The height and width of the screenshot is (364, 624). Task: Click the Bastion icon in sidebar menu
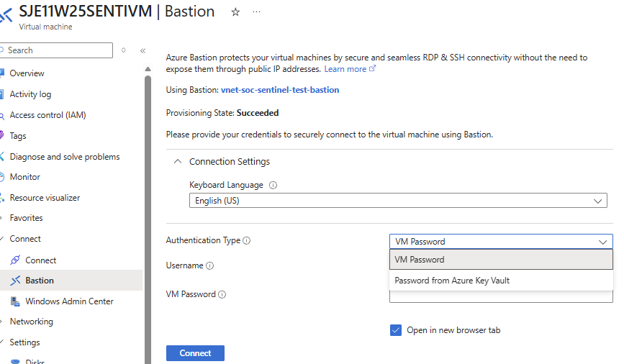pyautogui.click(x=15, y=281)
